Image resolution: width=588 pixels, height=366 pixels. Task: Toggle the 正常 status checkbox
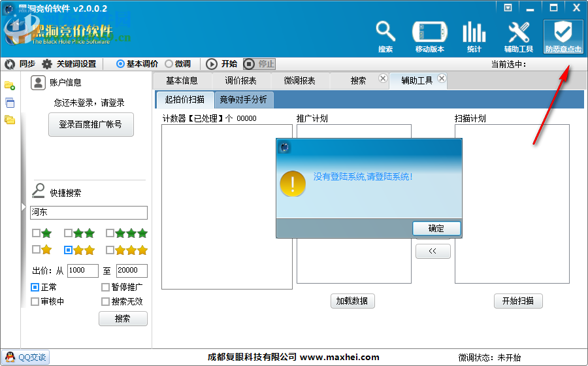pyautogui.click(x=35, y=288)
